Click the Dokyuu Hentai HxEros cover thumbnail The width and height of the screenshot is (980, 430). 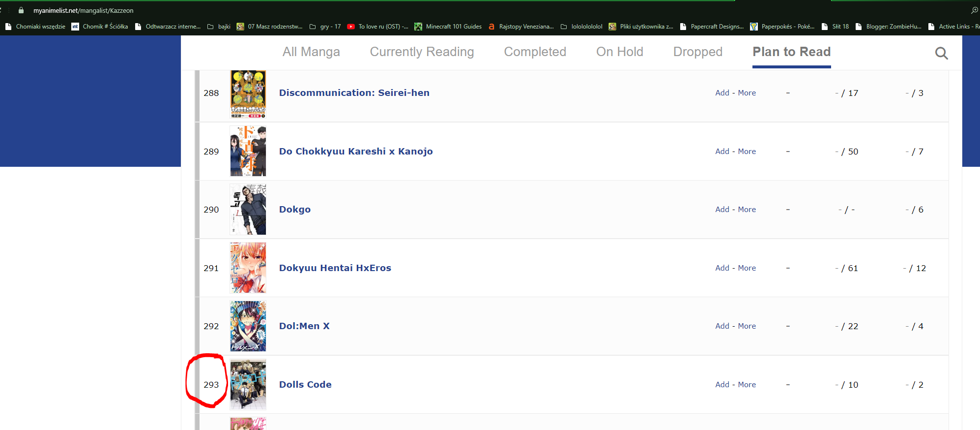point(248,268)
